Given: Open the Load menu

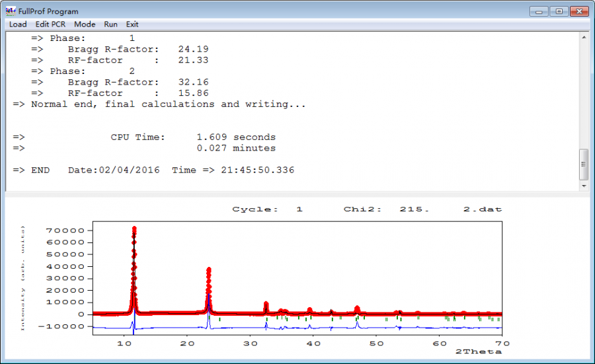Looking at the screenshot, I should point(18,24).
